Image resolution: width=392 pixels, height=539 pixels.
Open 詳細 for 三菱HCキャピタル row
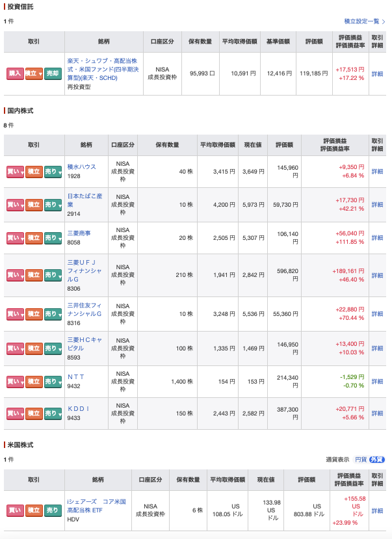[377, 348]
